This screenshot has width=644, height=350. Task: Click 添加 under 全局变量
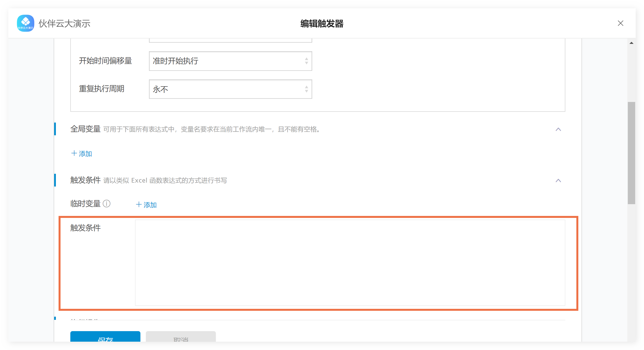tap(82, 153)
